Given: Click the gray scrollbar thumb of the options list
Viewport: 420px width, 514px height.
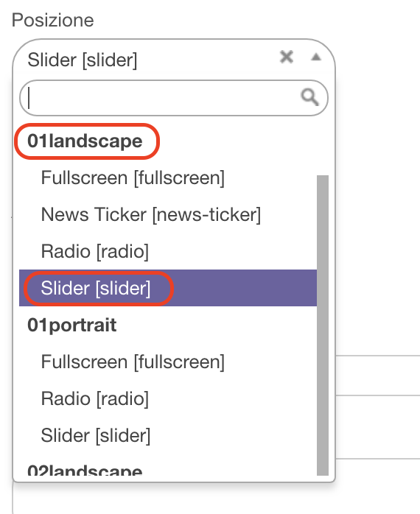Looking at the screenshot, I should coord(323,325).
